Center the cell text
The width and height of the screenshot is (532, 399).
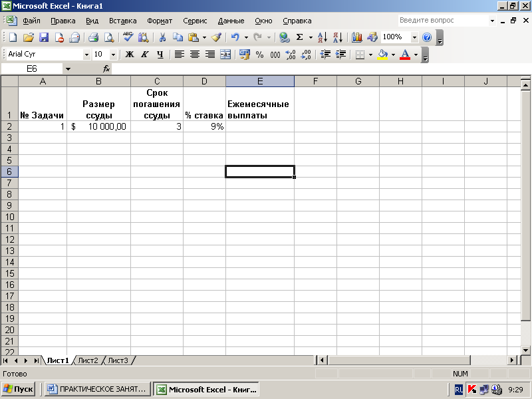(195, 55)
